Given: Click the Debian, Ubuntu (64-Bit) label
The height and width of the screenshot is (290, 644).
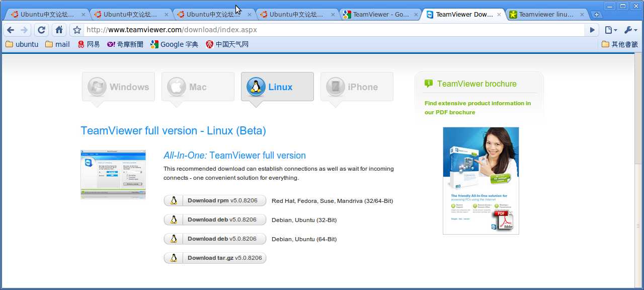Looking at the screenshot, I should pos(304,239).
